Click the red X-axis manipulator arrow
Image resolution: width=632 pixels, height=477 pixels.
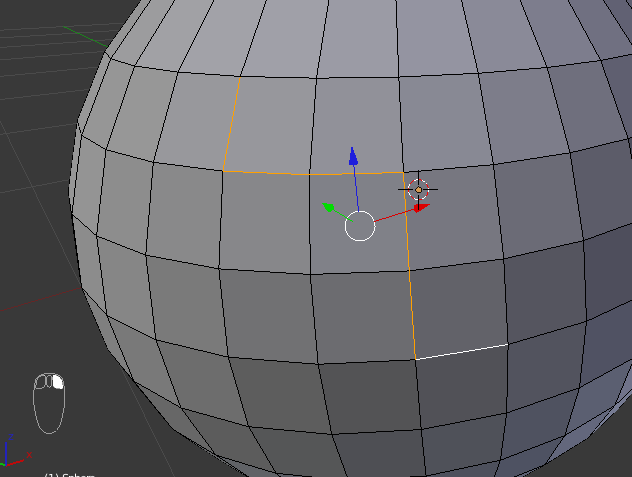click(x=422, y=207)
